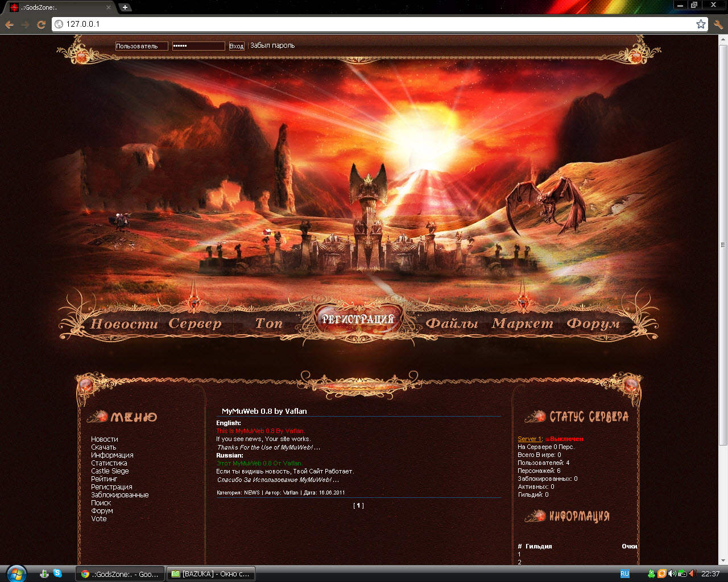Select Рейтинг in the side menu
The height and width of the screenshot is (582, 728).
[x=104, y=479]
